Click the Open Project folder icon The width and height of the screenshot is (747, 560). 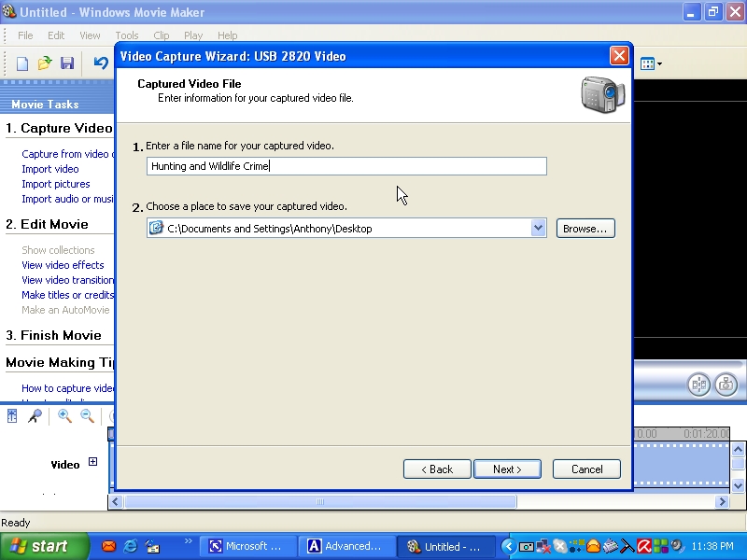click(x=45, y=63)
